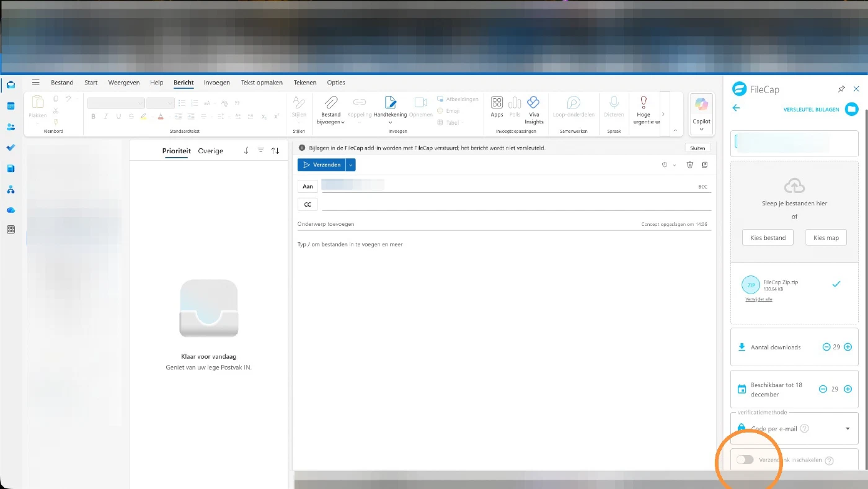
Task: Click the blue folder icon next to Versleutel Bijlagen
Action: pyautogui.click(x=852, y=109)
